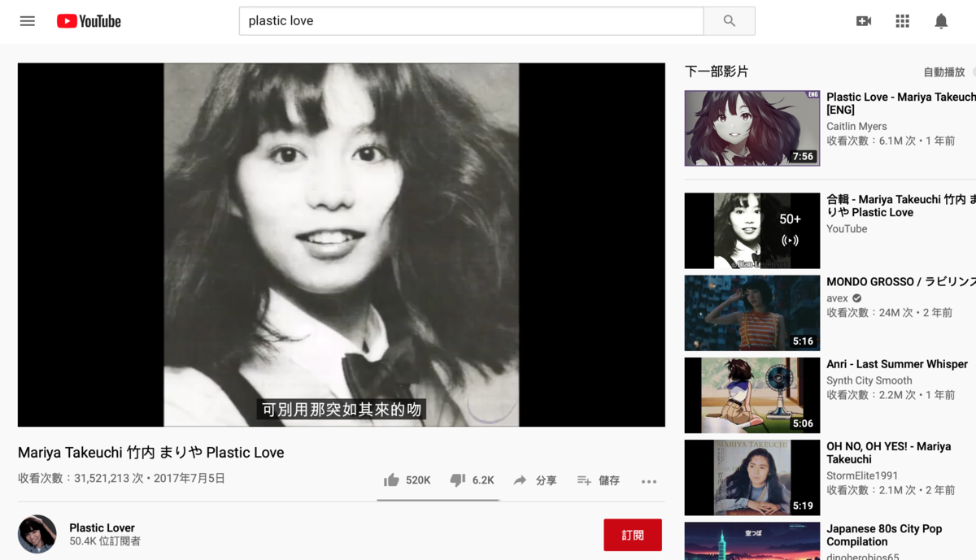
Task: Like the video with thumbs up
Action: click(x=391, y=480)
